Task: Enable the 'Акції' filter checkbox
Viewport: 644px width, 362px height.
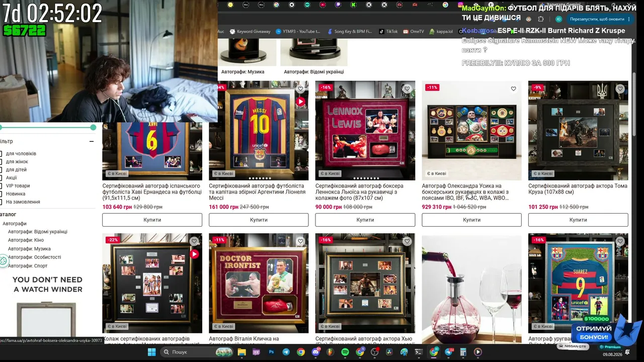Action: tap(1, 177)
